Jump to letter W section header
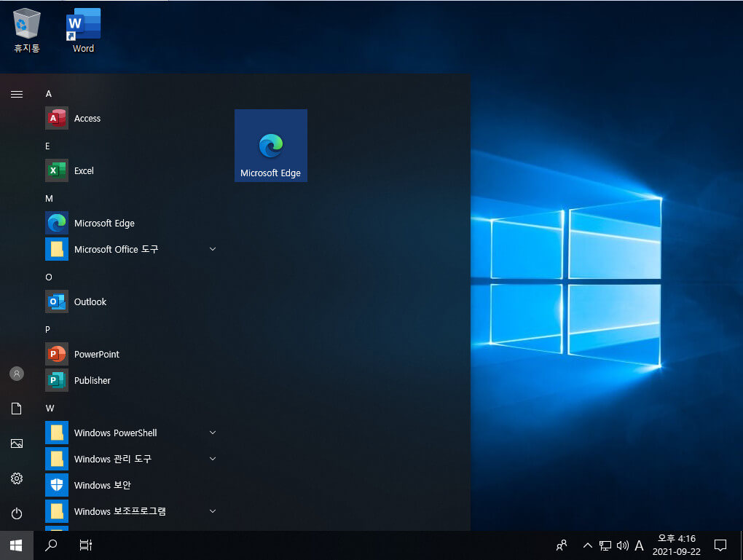Screen dimensions: 743x560 pos(50,408)
